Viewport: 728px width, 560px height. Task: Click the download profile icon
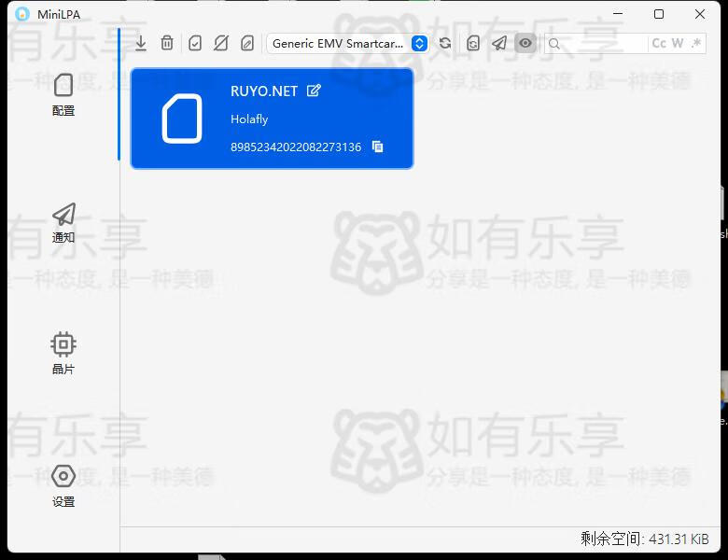click(141, 43)
